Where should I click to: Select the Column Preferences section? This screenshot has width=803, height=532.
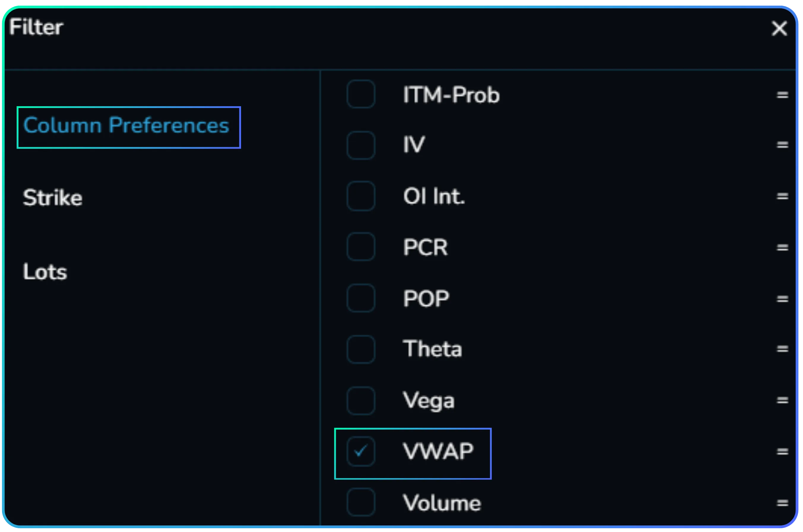(126, 126)
